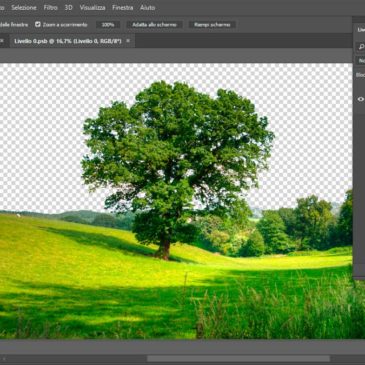Click the layer search filter icon
This screenshot has height=365, width=365.
361,47
